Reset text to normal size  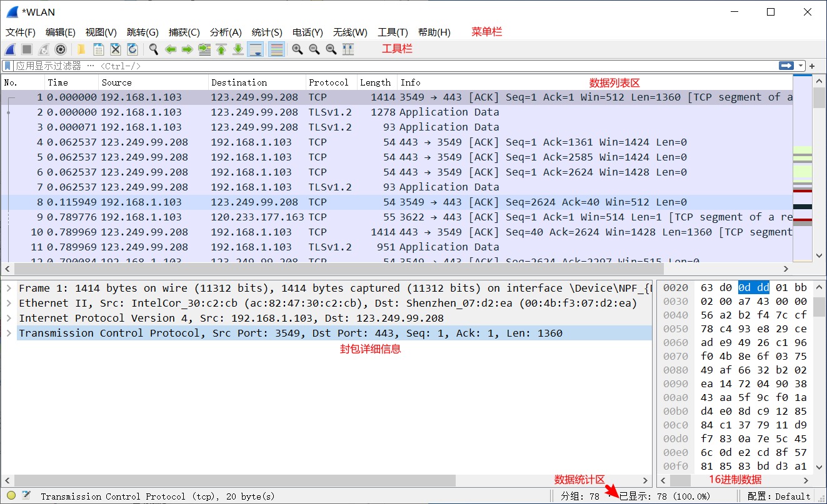coord(331,49)
